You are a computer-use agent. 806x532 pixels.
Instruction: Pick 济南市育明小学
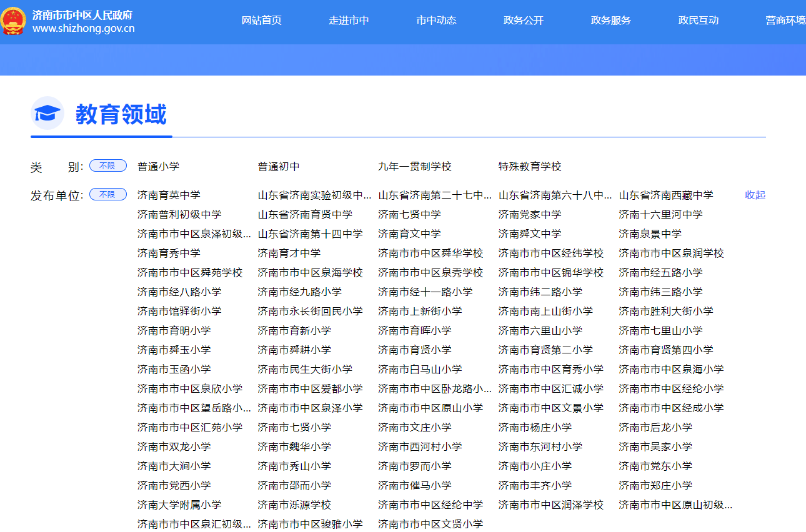pos(174,330)
